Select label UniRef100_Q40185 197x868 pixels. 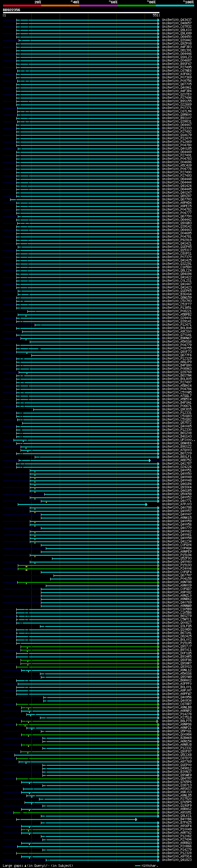click(x=176, y=149)
